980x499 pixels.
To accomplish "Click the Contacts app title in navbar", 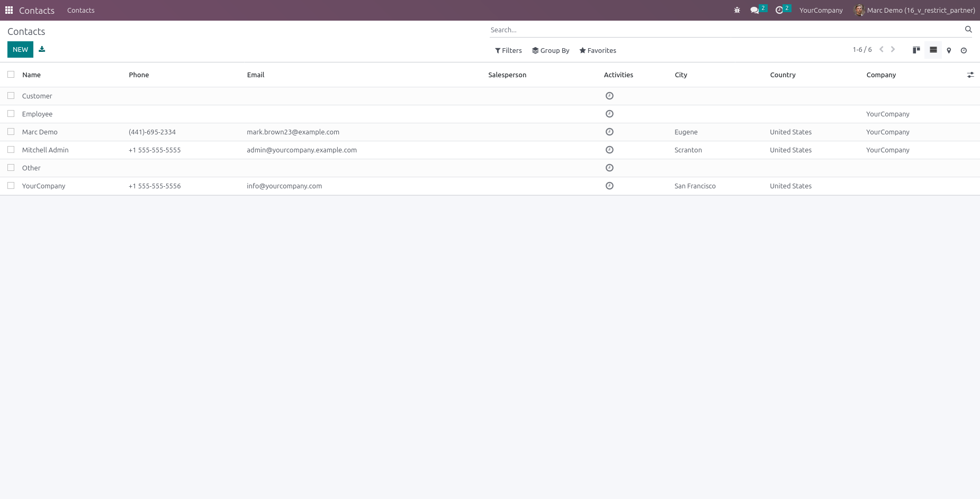I will 37,11.
